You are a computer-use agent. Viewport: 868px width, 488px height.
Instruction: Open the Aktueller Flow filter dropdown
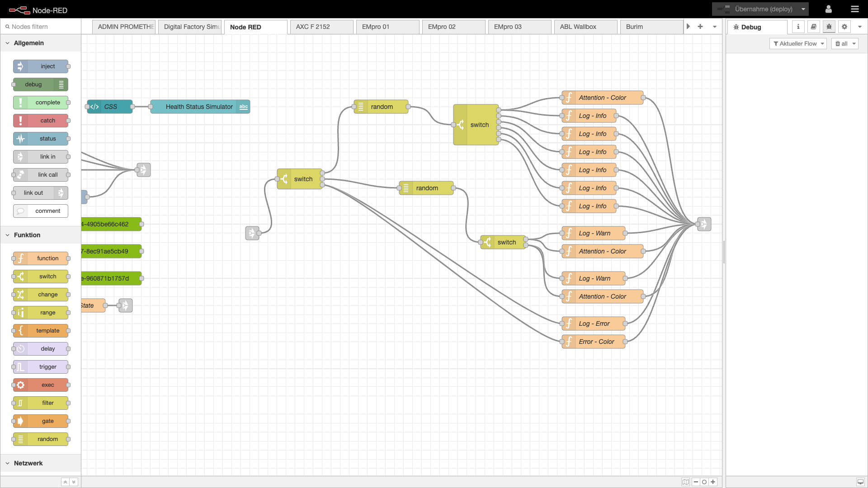point(797,43)
